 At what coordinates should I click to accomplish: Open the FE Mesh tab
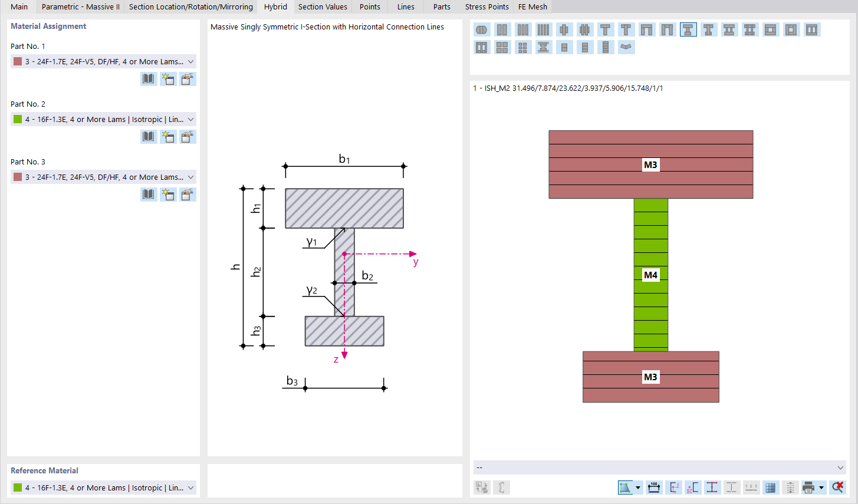coord(532,6)
